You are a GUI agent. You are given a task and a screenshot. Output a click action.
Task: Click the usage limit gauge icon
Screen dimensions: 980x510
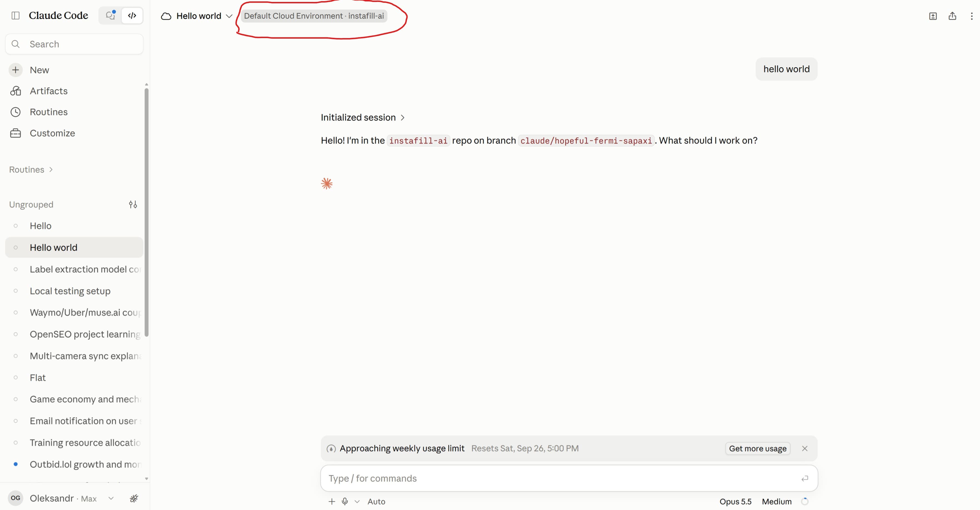[x=331, y=449]
